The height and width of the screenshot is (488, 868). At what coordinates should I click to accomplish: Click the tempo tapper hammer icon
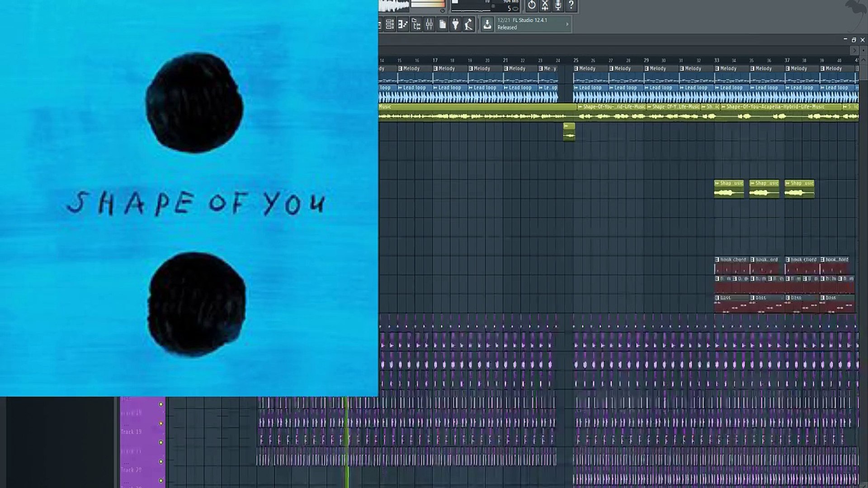pos(469,24)
